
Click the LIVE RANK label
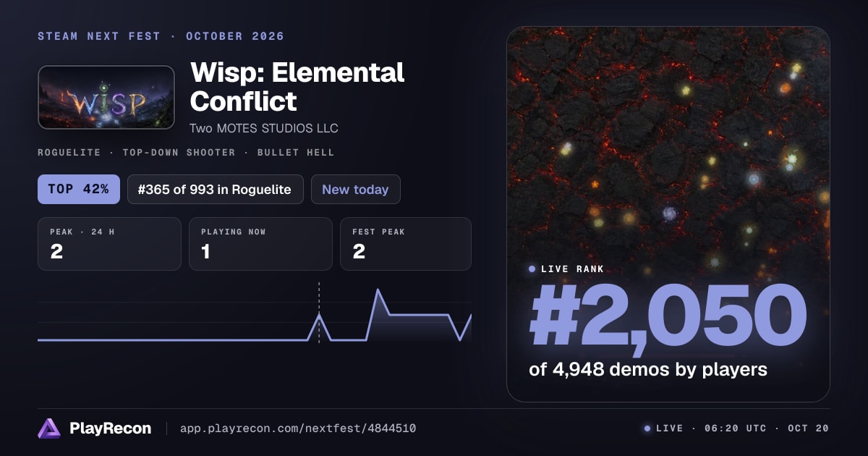point(573,269)
